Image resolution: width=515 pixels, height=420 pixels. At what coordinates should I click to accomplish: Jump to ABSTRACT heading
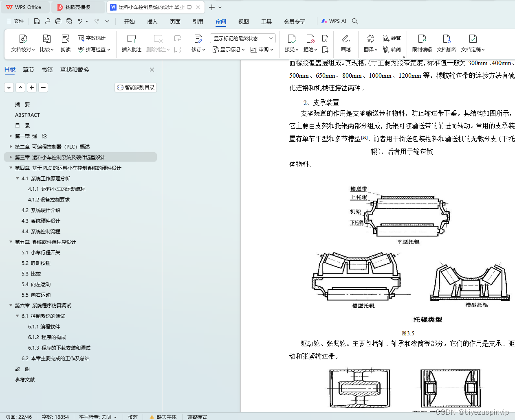(x=27, y=115)
